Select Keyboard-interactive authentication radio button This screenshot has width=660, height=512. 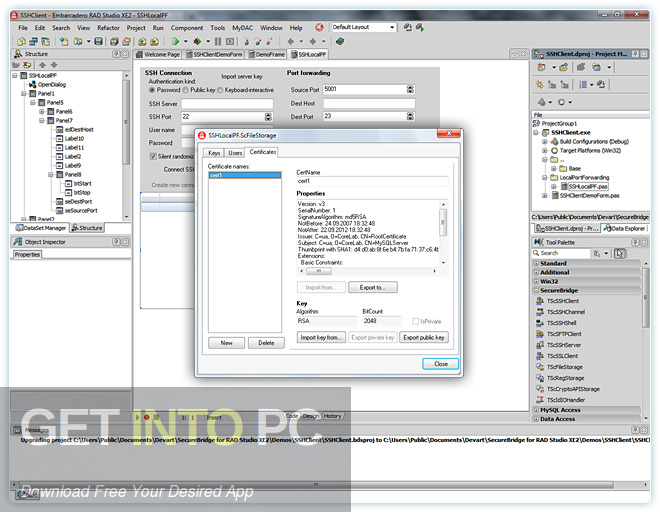[x=220, y=90]
